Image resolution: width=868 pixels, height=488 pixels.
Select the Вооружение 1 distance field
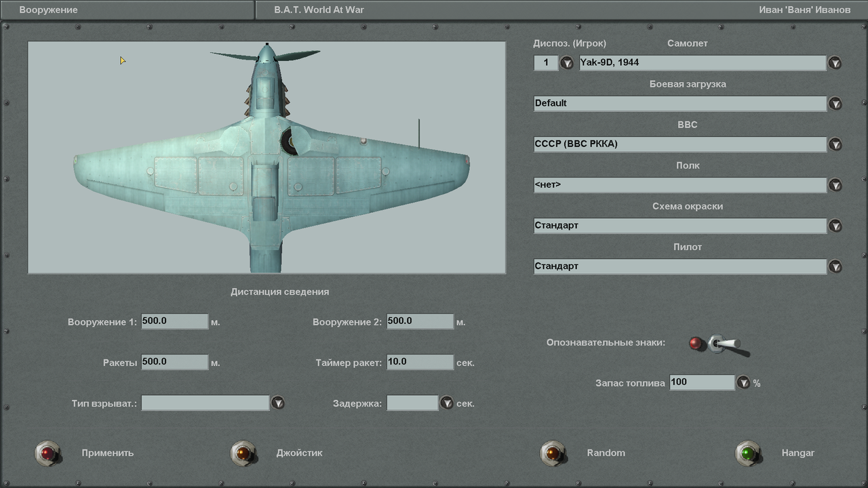tap(174, 321)
